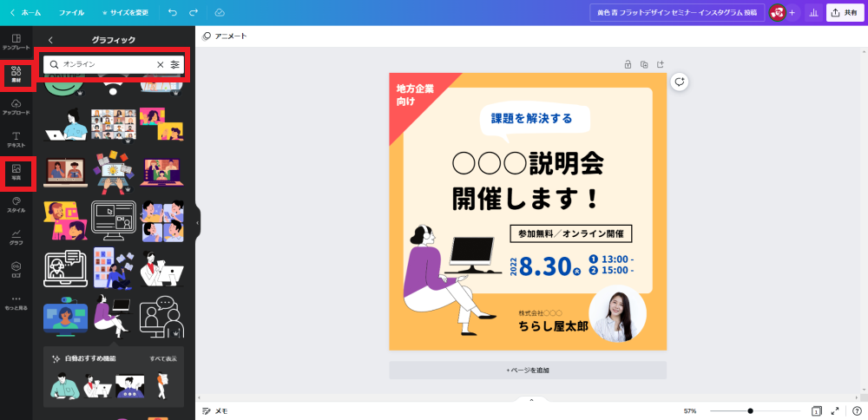
Task: Open search filter options icon
Action: pyautogui.click(x=175, y=65)
